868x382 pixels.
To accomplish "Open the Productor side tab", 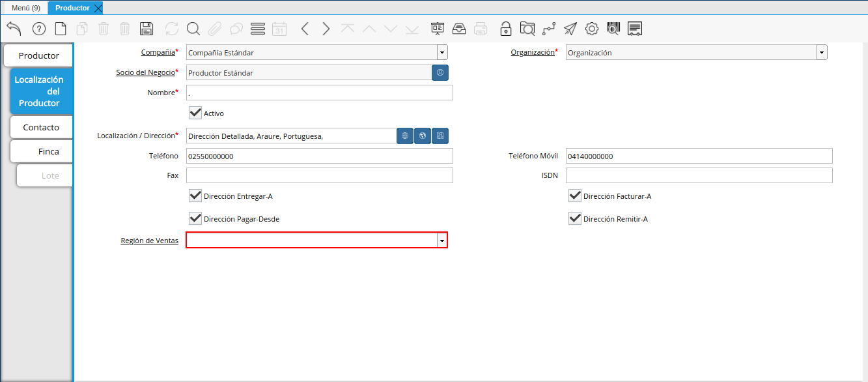I will click(x=38, y=55).
